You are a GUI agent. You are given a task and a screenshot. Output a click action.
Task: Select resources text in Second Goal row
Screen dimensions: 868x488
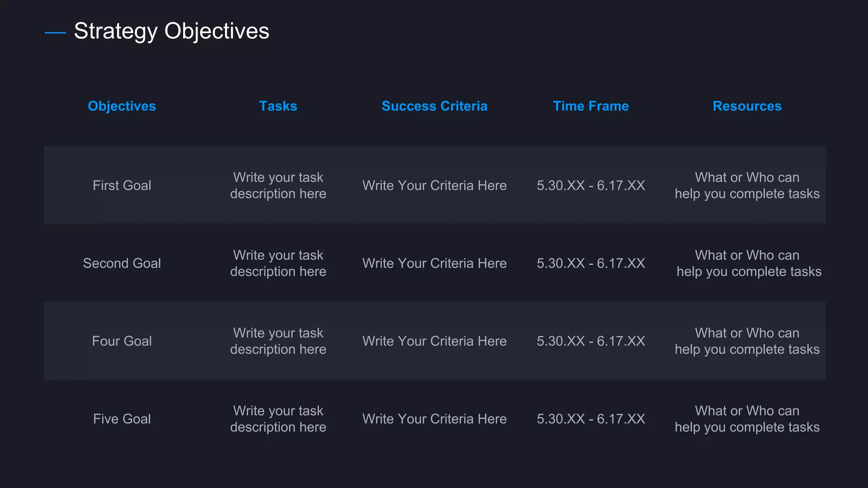(x=749, y=263)
